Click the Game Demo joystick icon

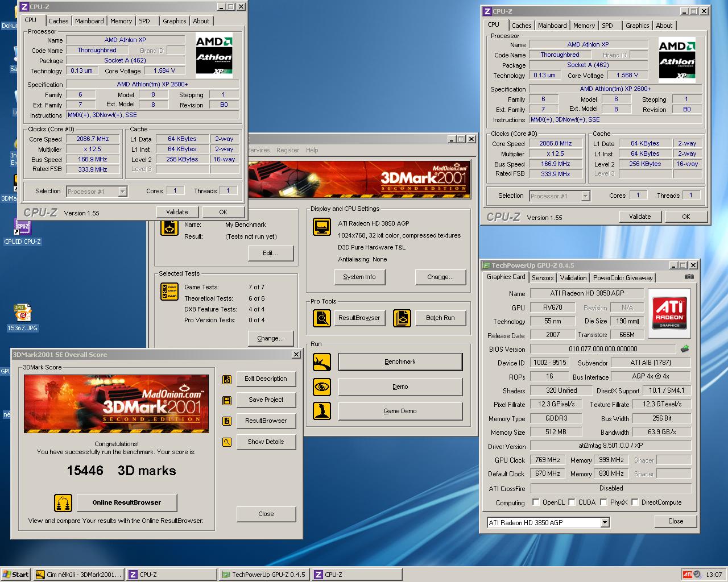[322, 411]
